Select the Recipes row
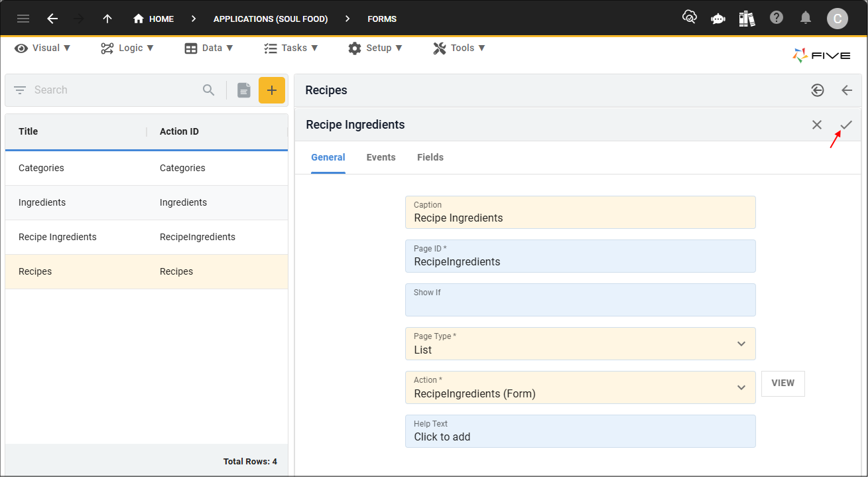 tap(147, 271)
